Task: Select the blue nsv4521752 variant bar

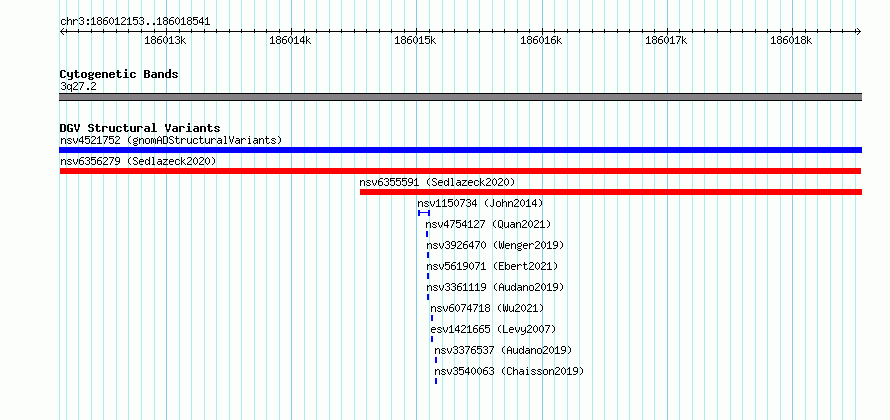Action: (x=460, y=150)
